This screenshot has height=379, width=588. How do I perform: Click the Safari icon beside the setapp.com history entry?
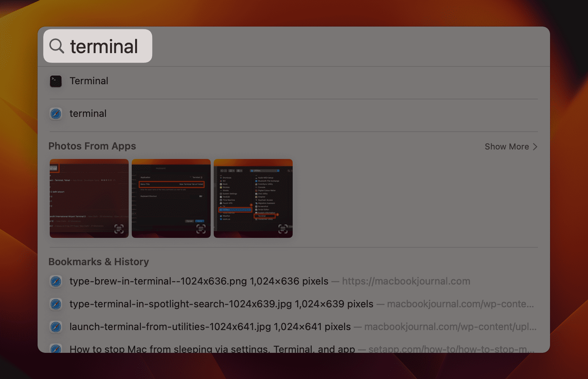coord(55,349)
